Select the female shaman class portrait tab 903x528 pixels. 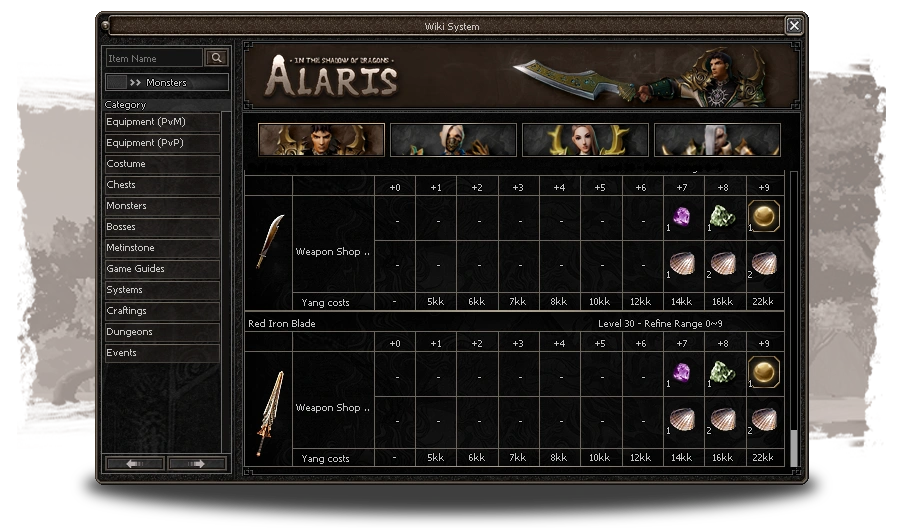585,139
